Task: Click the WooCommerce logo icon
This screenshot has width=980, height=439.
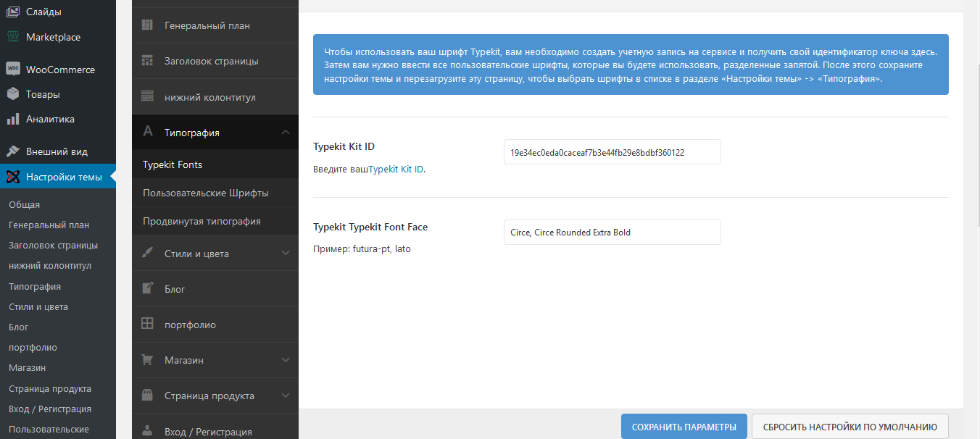Action: [13, 70]
